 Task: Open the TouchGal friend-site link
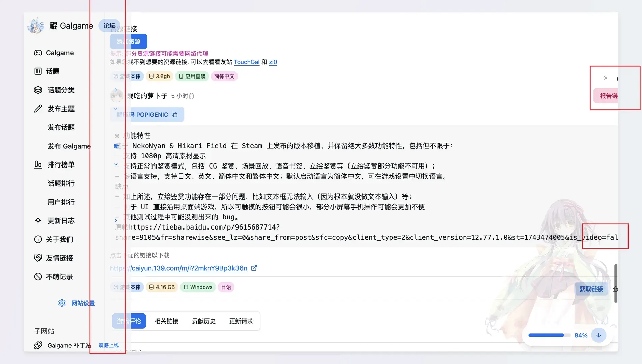[x=247, y=62]
